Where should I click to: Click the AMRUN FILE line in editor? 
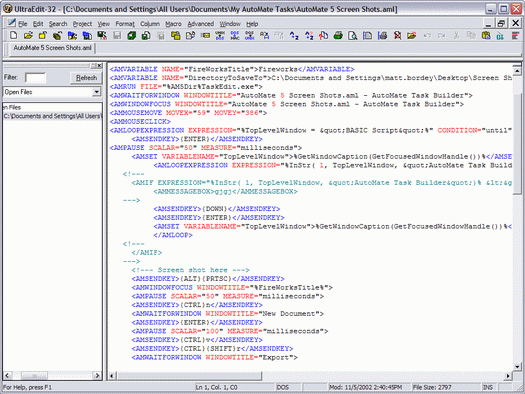[186, 87]
